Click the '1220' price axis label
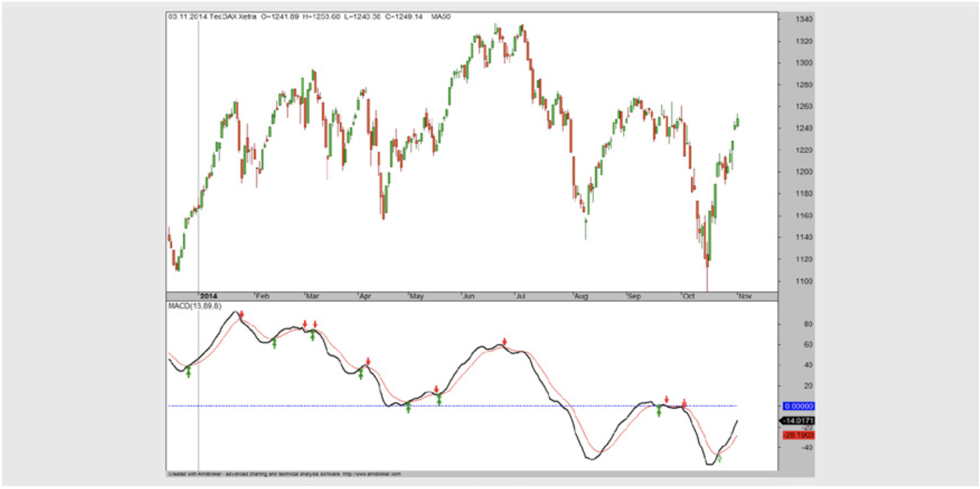Screen dimensions: 980x489 coord(804,150)
